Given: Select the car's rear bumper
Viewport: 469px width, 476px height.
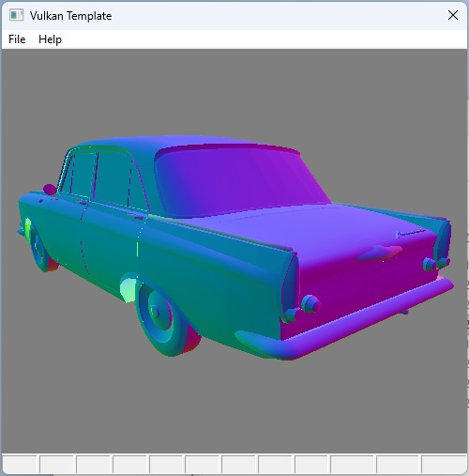Looking at the screenshot, I should 344,319.
